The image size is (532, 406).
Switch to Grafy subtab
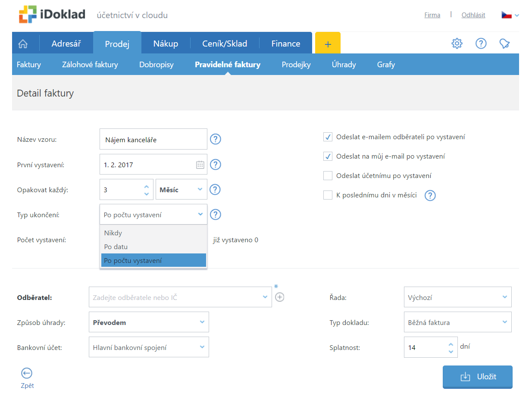386,65
